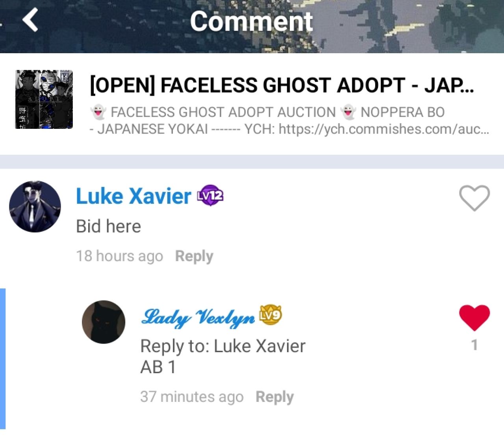Open Lady Vexlyn's black cat avatar
The image size is (504, 446).
click(104, 322)
